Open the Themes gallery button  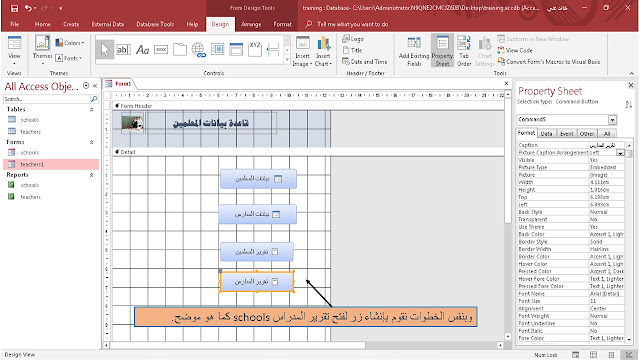coord(42,51)
